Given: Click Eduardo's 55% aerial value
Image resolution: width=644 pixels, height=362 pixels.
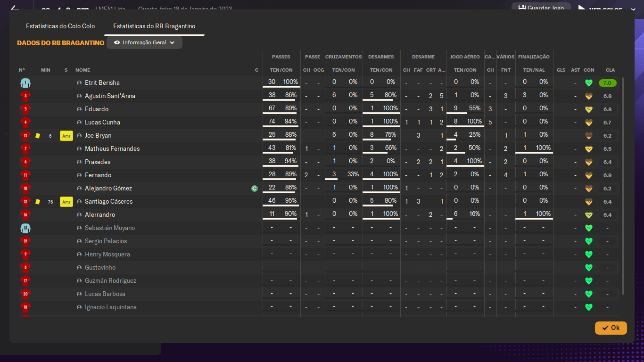Looking at the screenshot, I should click(x=475, y=108).
